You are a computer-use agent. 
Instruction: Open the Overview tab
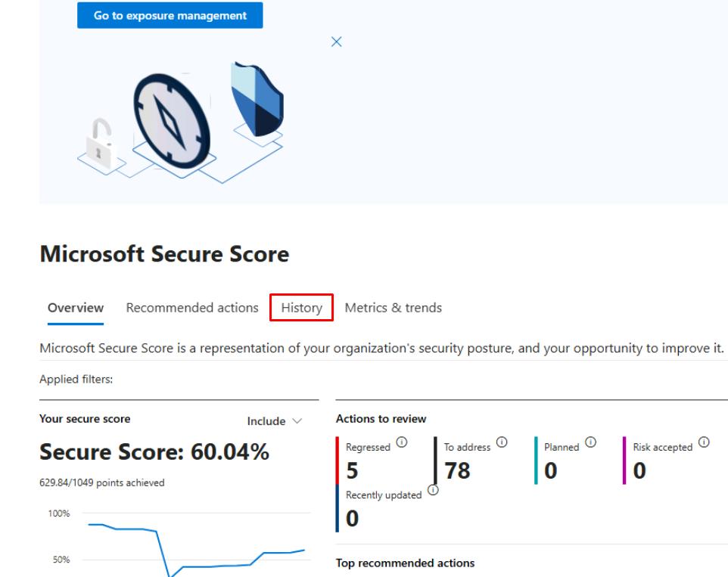point(76,308)
